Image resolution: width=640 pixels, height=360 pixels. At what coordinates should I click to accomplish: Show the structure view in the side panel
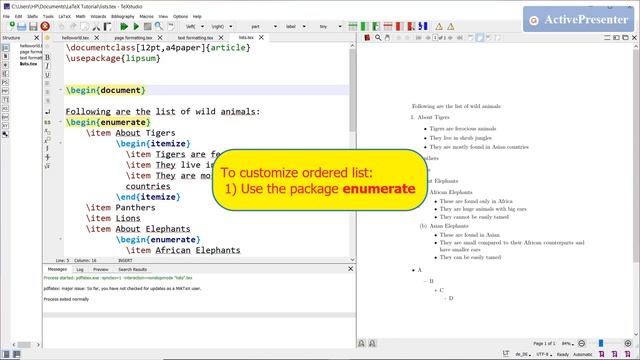click(5, 48)
